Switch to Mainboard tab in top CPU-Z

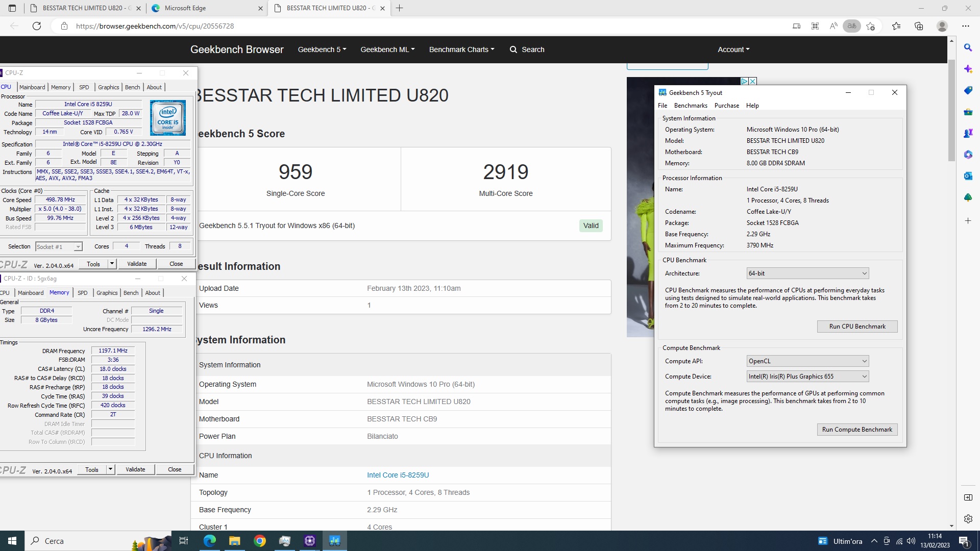click(x=32, y=87)
